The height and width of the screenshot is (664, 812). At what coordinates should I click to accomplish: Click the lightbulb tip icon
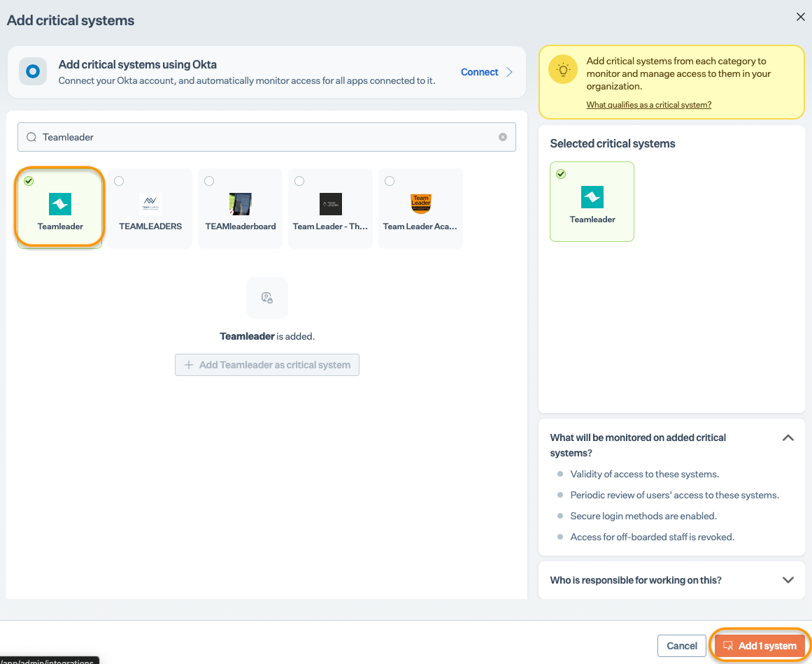[563, 69]
